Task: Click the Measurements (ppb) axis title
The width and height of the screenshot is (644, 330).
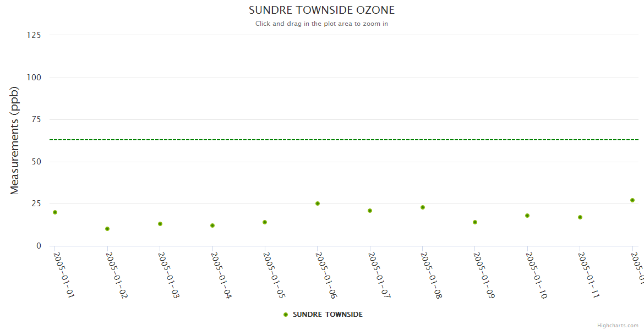Action: tap(15, 140)
